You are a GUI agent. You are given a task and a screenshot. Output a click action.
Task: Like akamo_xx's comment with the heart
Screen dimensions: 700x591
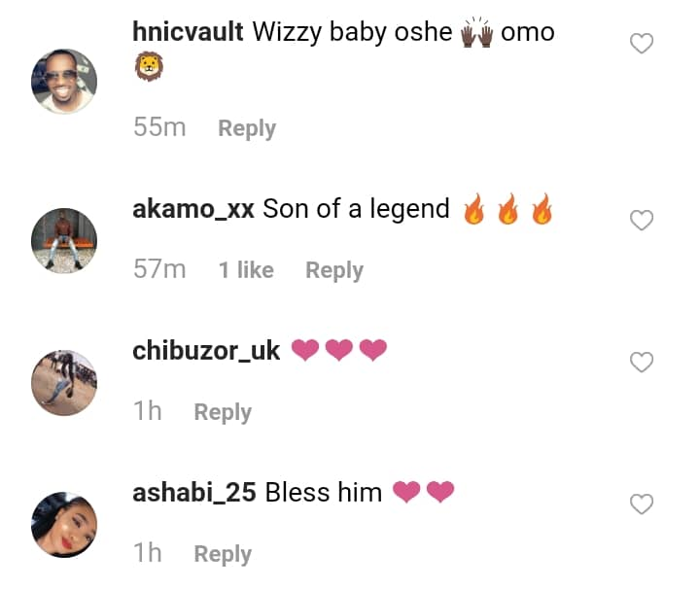coord(642,221)
